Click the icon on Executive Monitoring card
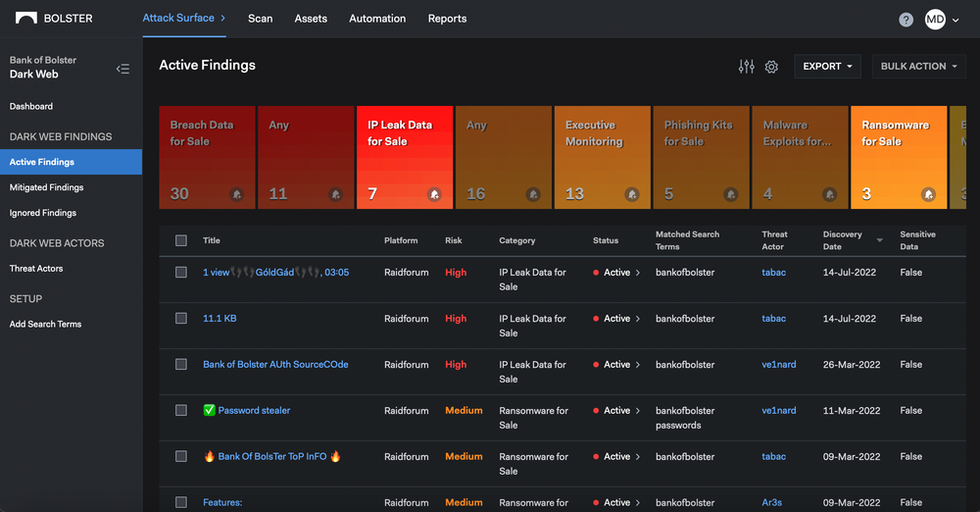Screen dimensions: 980x512 632,194
